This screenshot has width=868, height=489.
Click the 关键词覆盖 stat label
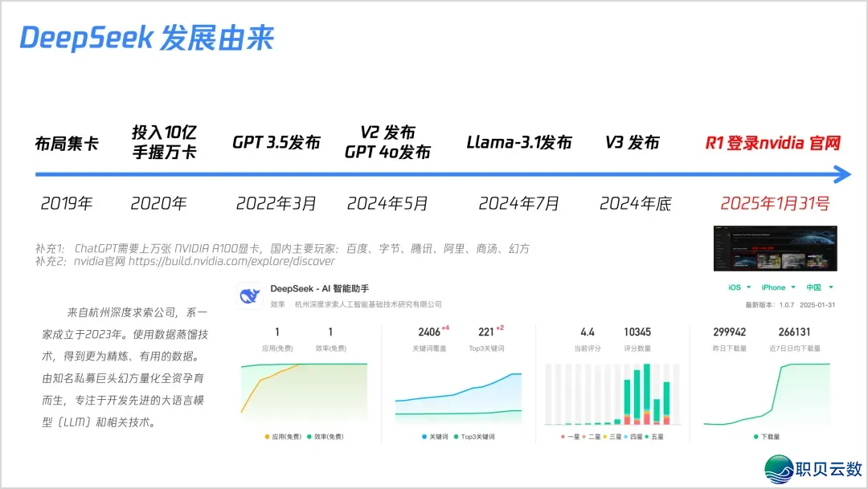429,348
